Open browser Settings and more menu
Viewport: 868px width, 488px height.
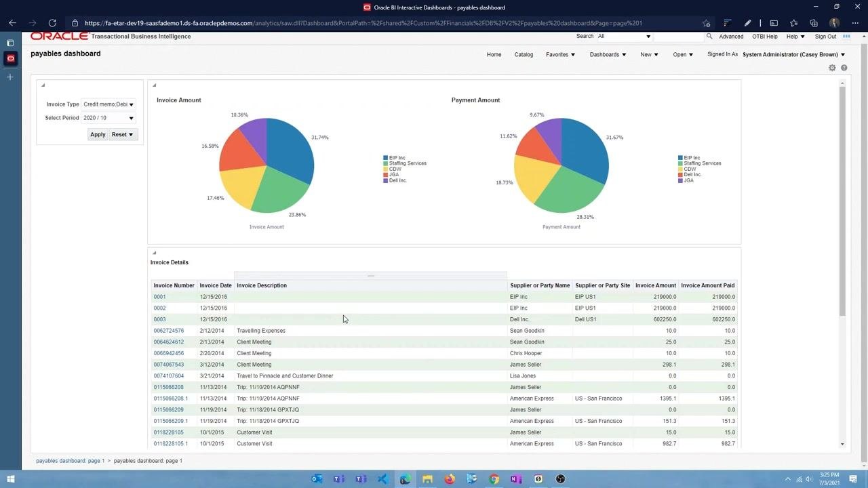854,23
